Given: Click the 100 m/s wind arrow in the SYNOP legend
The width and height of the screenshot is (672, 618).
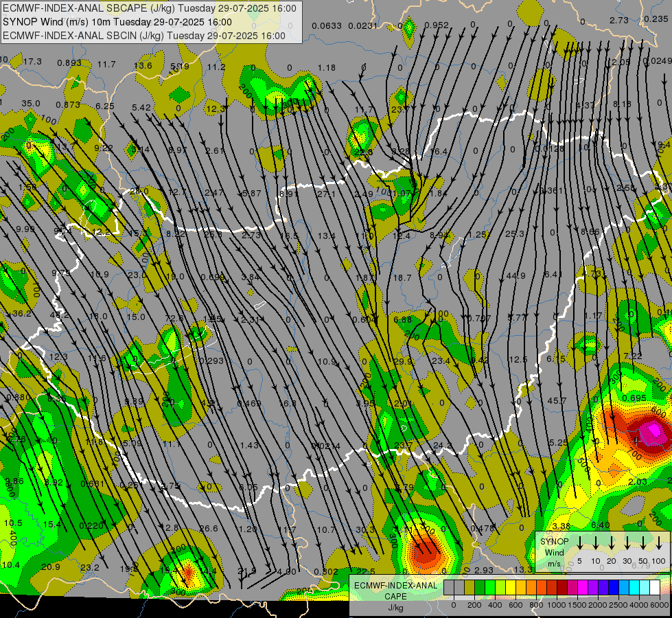Looking at the screenshot, I should 659,543.
